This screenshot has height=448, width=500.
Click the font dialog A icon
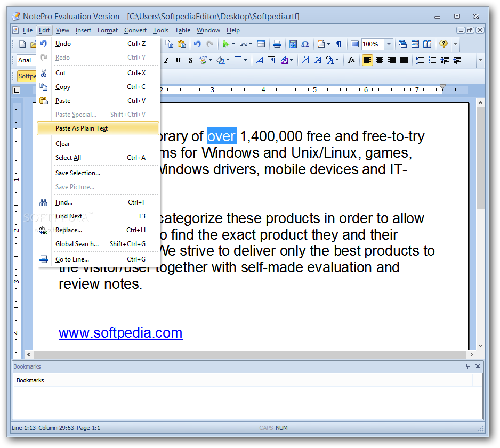[260, 60]
